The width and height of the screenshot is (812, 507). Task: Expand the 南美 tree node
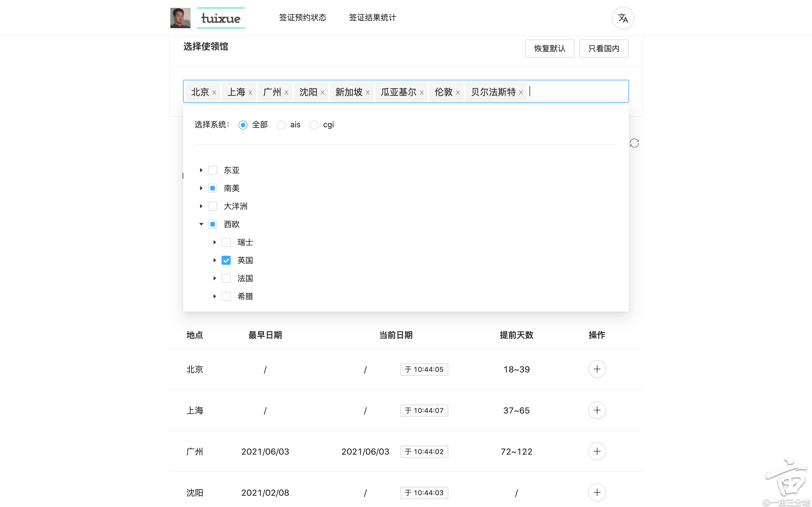(201, 188)
